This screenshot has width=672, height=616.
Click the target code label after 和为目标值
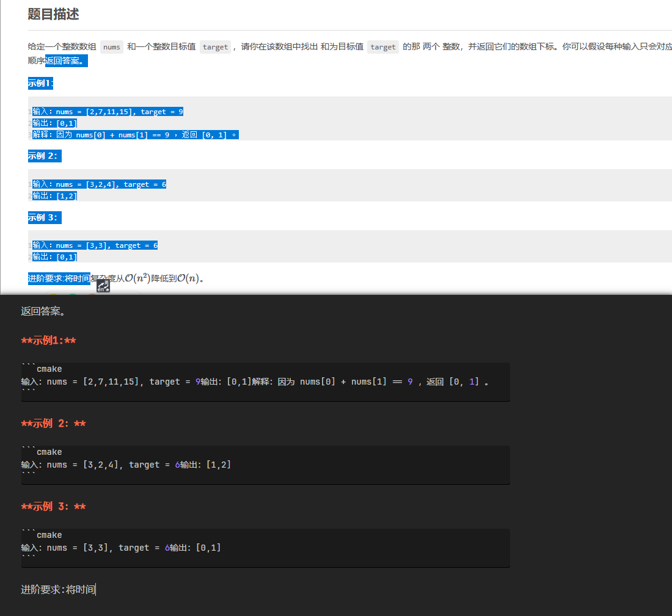[383, 46]
